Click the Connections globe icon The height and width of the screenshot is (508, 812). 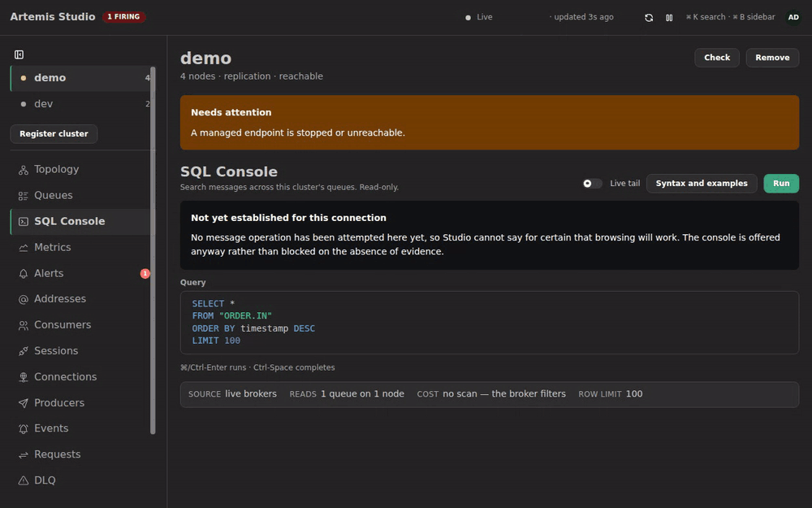pyautogui.click(x=24, y=377)
